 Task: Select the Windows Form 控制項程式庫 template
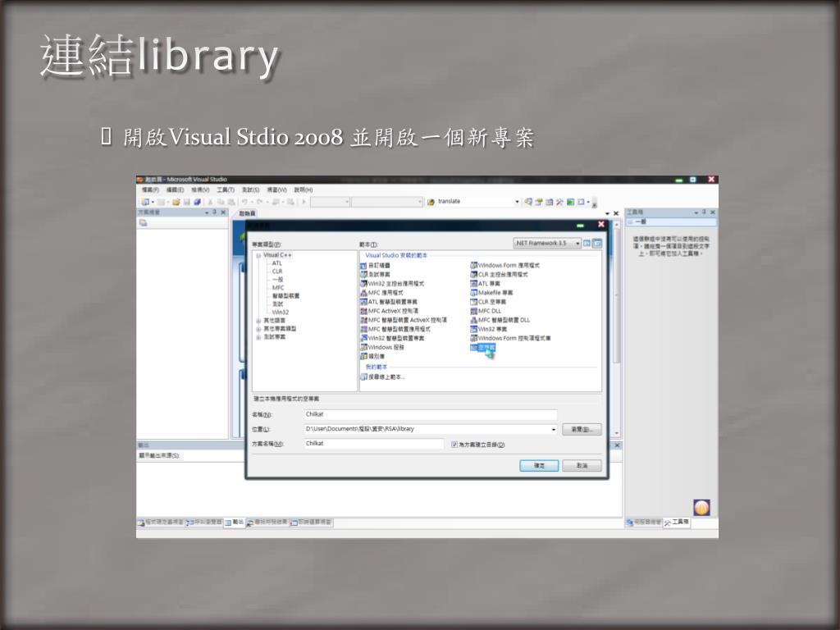[x=510, y=338]
